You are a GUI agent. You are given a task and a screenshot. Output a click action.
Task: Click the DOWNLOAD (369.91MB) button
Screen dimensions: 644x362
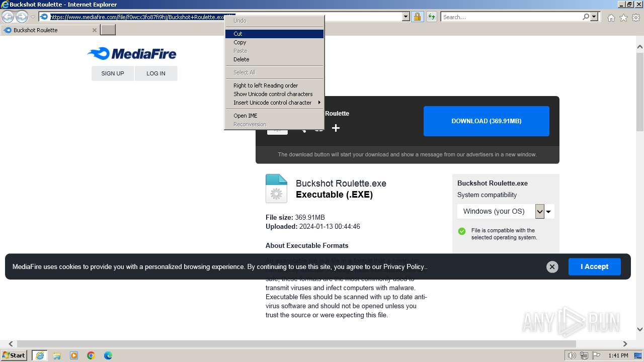(x=487, y=121)
